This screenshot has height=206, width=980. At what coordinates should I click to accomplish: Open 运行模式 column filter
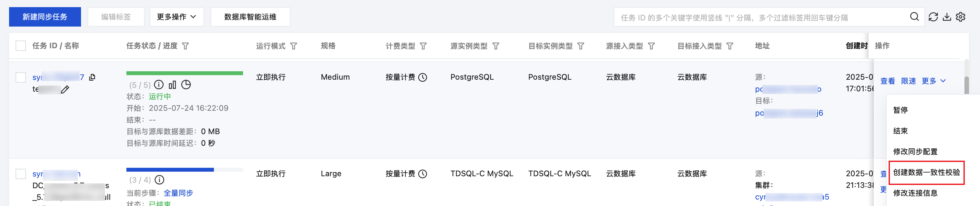294,46
